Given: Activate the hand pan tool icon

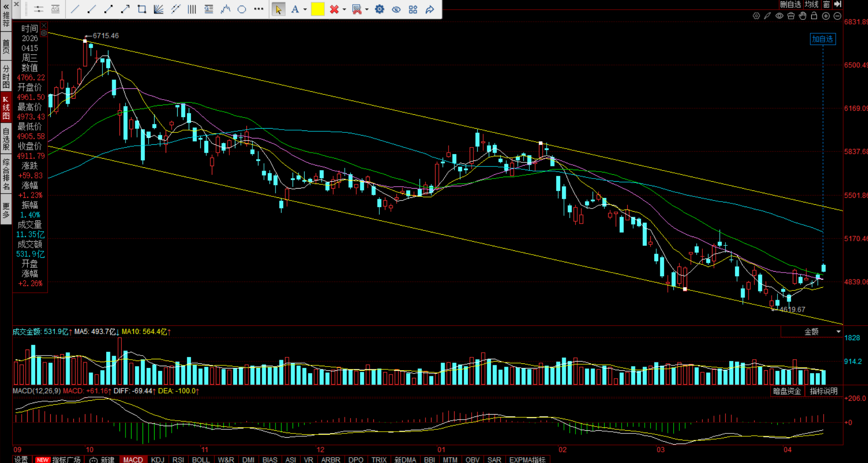Looking at the screenshot, I should pyautogui.click(x=803, y=16).
